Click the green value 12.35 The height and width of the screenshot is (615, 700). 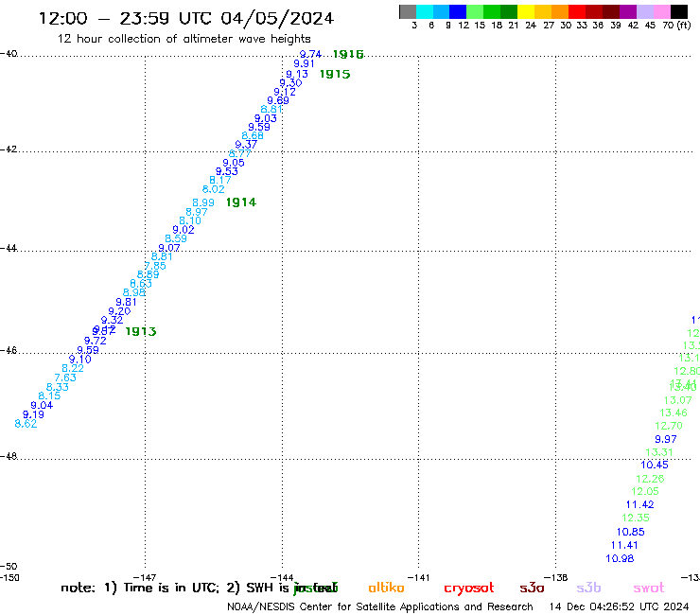(x=636, y=518)
